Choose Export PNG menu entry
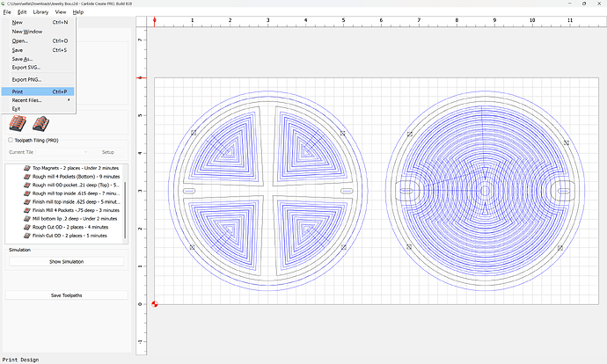This screenshot has width=607, height=364. (26, 79)
